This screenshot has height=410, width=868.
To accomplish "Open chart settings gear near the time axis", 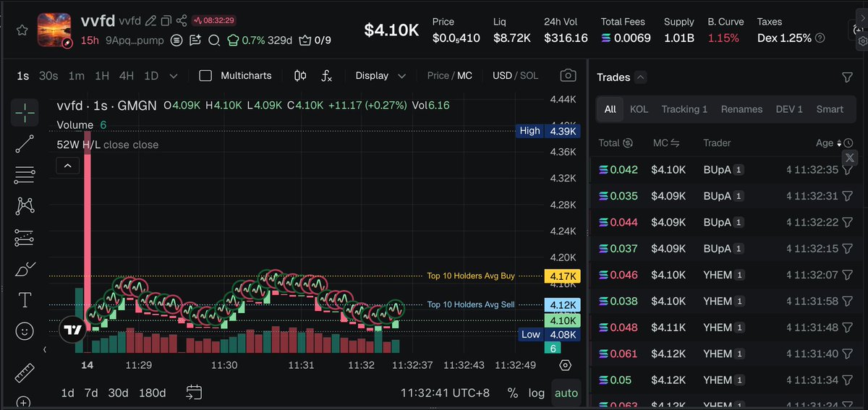I will point(566,365).
